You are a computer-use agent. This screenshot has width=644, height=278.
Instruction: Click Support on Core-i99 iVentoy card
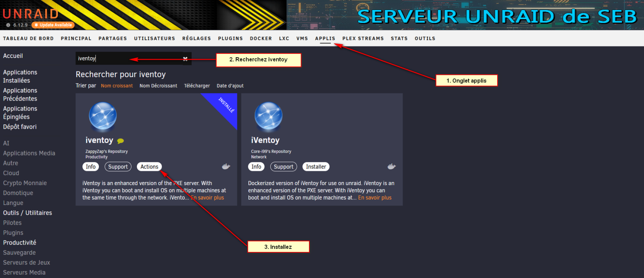(284, 167)
